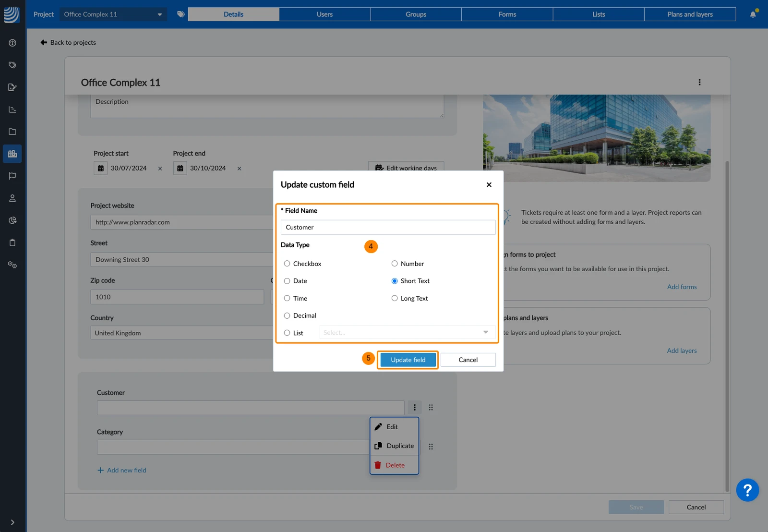Click the Project end calendar icon
The width and height of the screenshot is (768, 532).
click(x=180, y=168)
